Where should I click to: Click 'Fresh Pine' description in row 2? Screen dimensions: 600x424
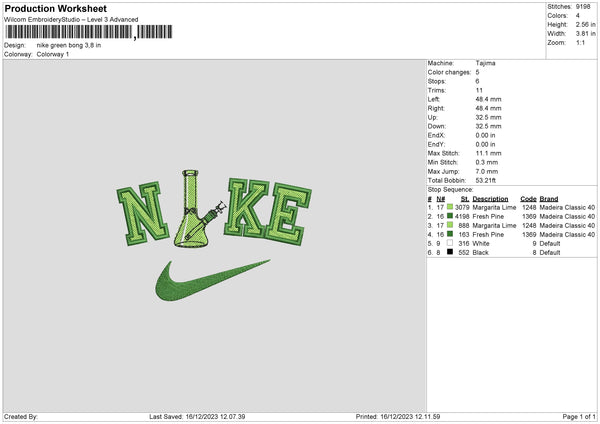[488, 217]
